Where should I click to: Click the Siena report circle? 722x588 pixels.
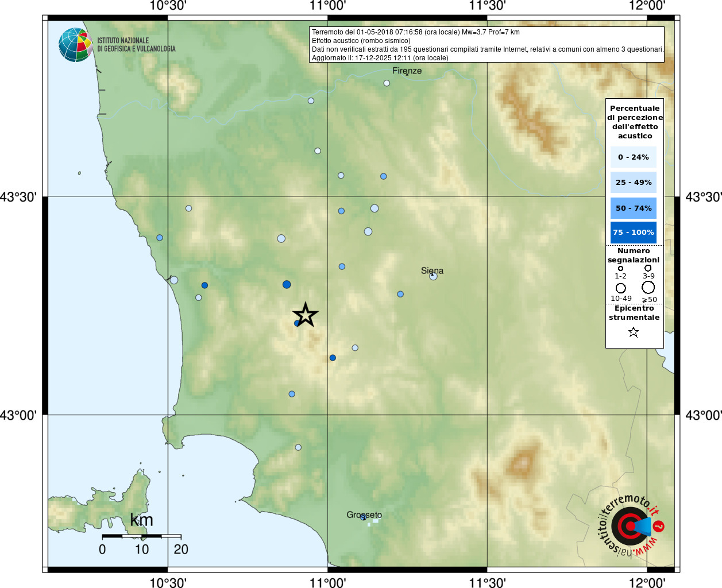tap(433, 276)
